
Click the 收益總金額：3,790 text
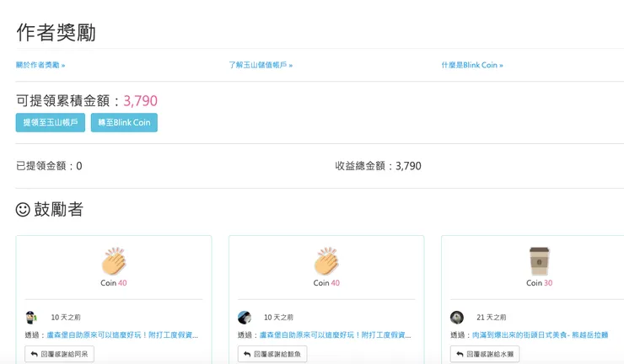pos(378,166)
